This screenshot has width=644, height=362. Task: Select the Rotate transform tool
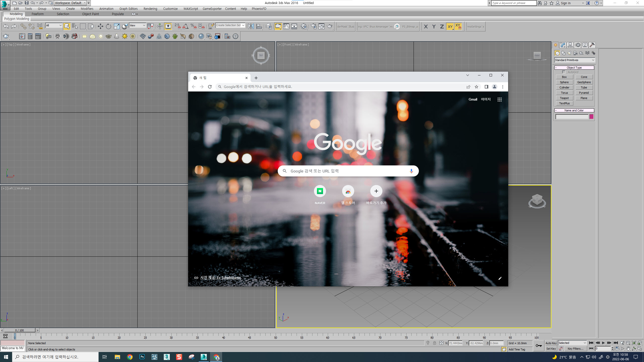coord(108,26)
